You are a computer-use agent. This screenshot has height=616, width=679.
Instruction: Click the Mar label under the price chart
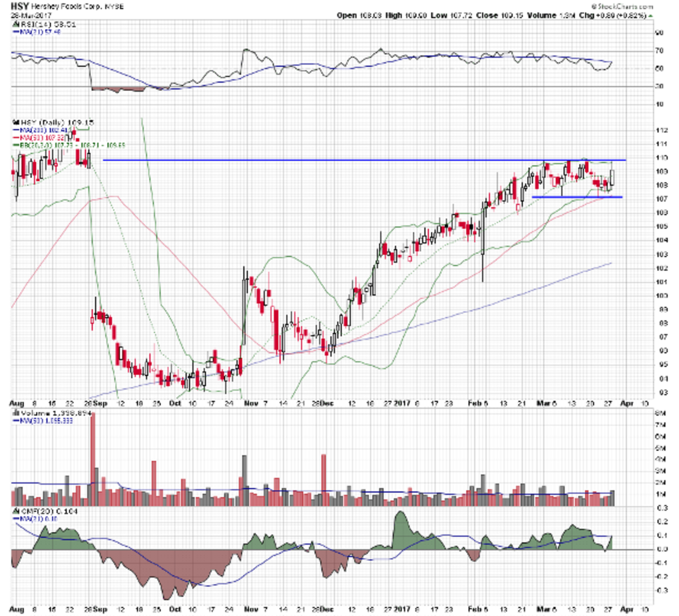click(x=543, y=403)
